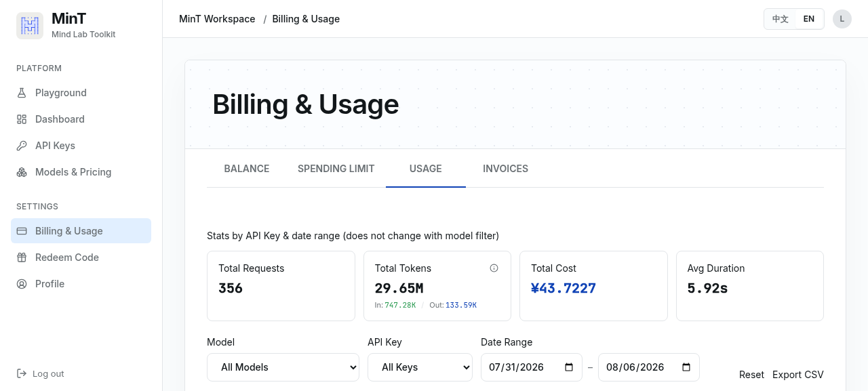Export usage data as CSV
The height and width of the screenshot is (391, 868).
pos(798,375)
